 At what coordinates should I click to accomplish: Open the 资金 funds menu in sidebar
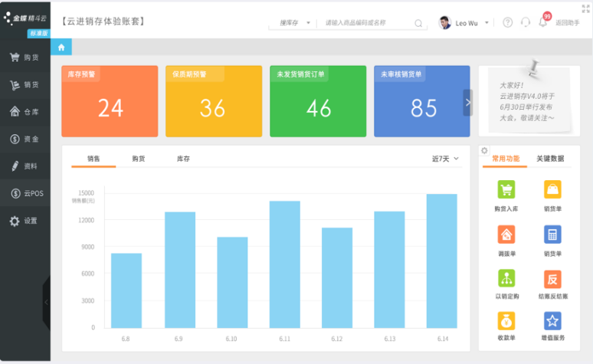pos(25,139)
